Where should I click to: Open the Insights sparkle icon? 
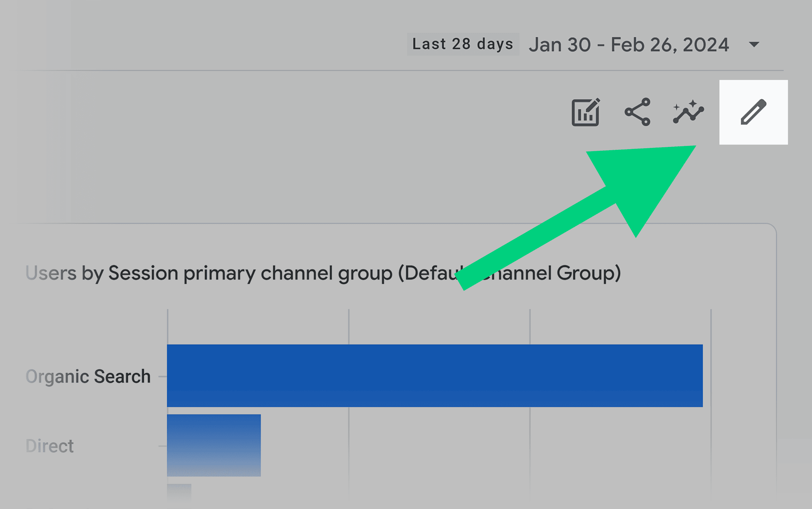[x=688, y=112]
